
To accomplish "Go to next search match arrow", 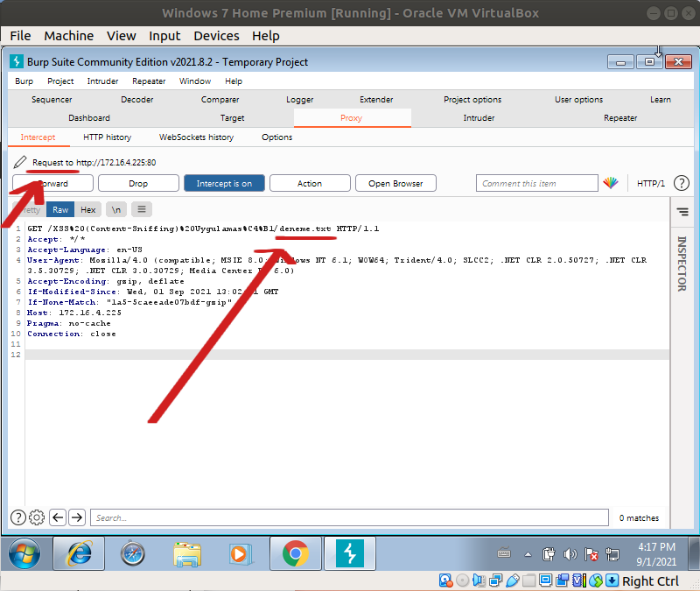I will [77, 517].
